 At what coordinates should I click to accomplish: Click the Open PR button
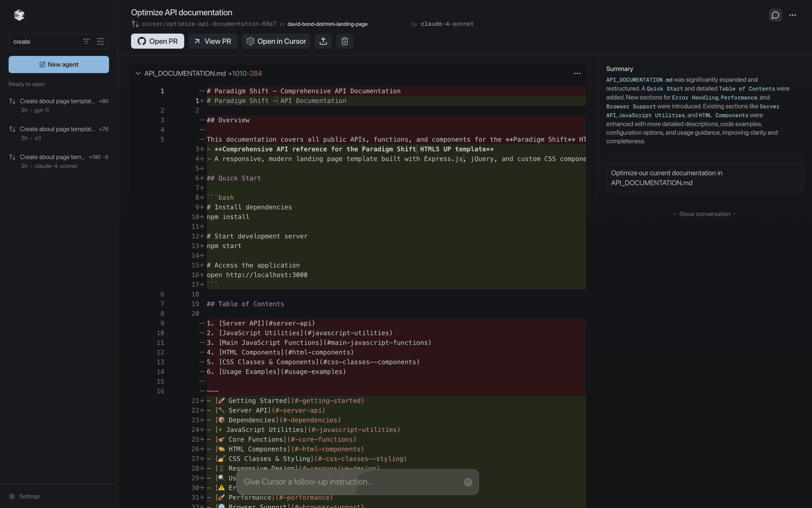157,41
